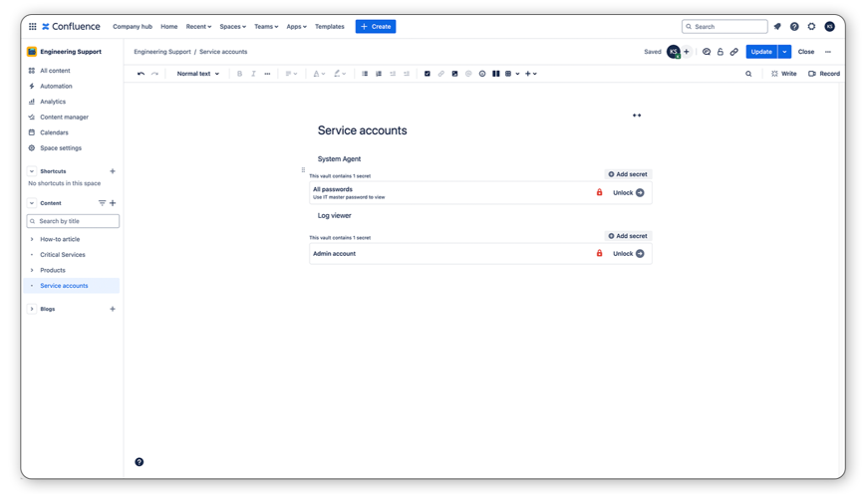Open the Spaces menu
The width and height of the screenshot is (868, 494).
click(232, 27)
